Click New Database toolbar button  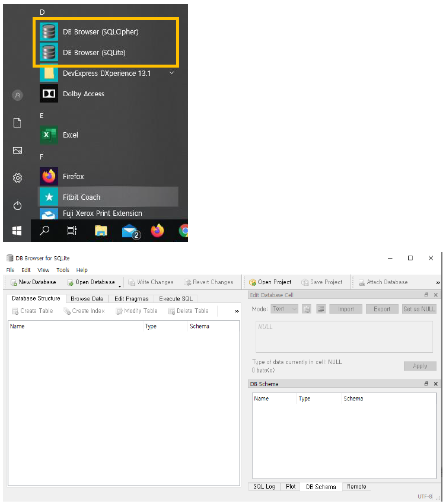click(x=33, y=282)
